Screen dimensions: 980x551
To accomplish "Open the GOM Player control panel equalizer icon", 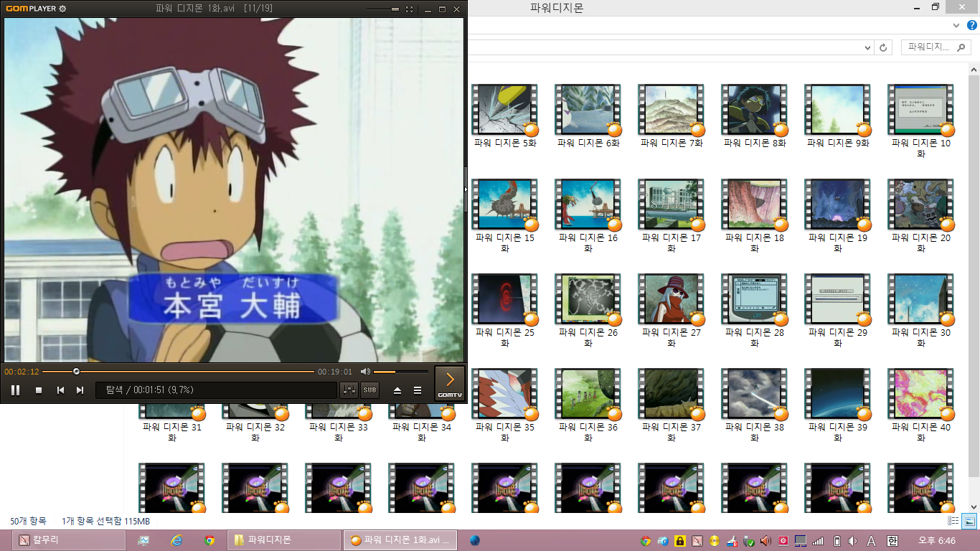I will 349,390.
